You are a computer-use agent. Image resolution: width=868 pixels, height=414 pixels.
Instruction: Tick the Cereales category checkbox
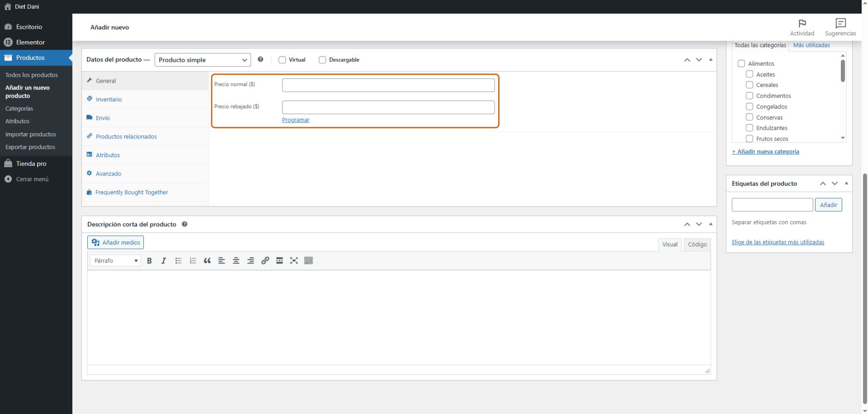coord(750,85)
